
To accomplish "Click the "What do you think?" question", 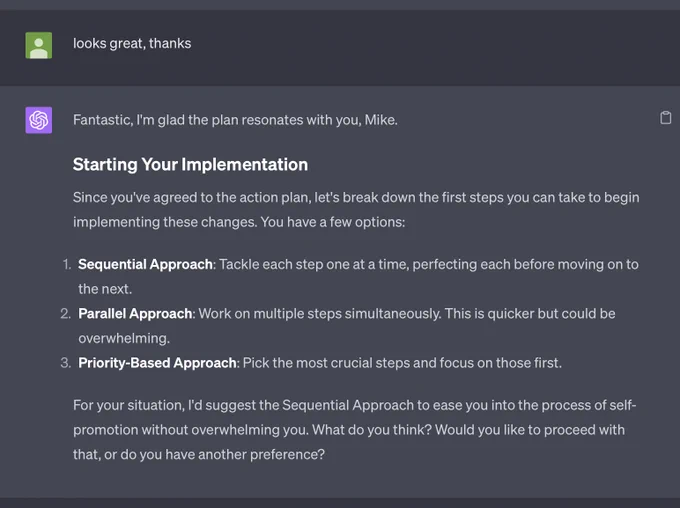I will point(372,429).
